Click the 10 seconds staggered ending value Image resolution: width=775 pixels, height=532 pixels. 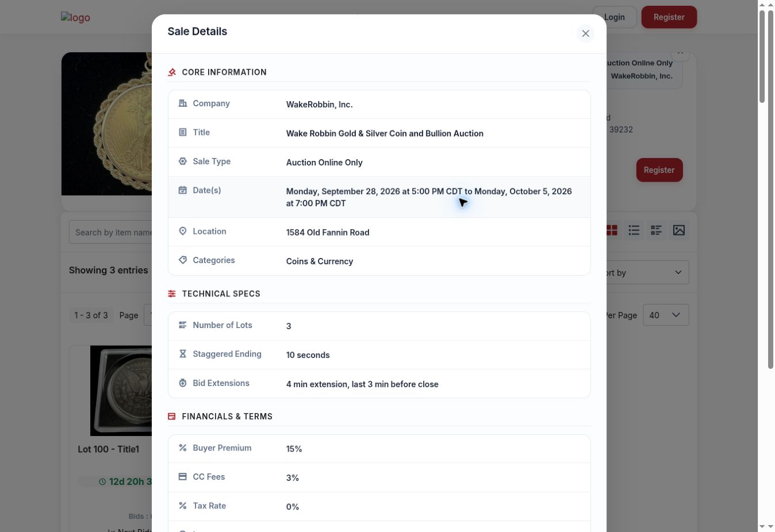coord(308,355)
